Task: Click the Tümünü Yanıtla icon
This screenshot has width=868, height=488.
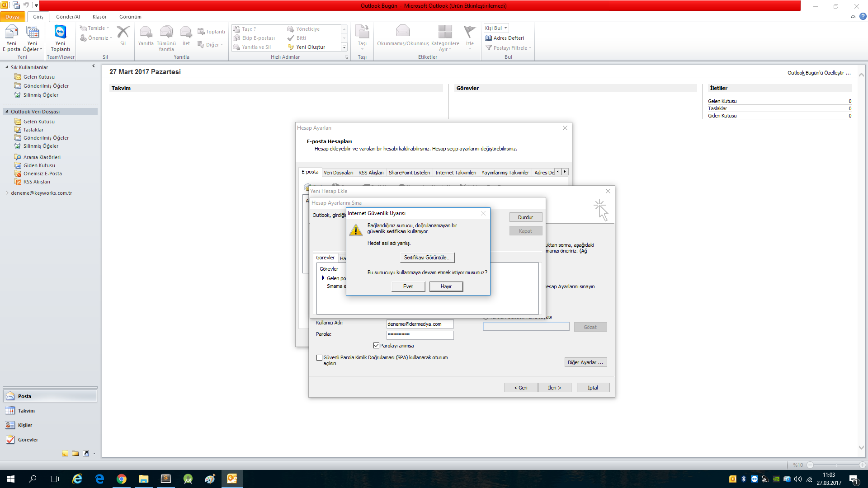Action: tap(166, 38)
